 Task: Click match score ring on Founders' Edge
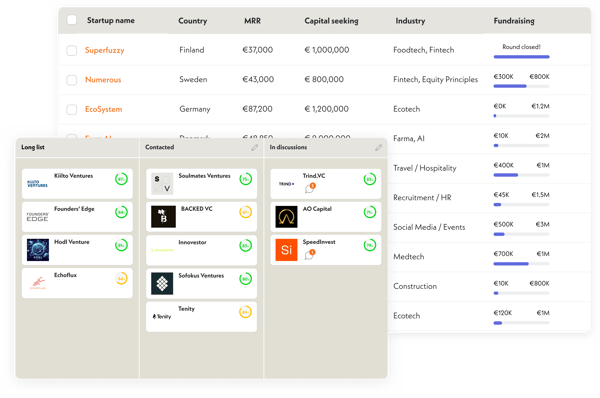point(121,212)
